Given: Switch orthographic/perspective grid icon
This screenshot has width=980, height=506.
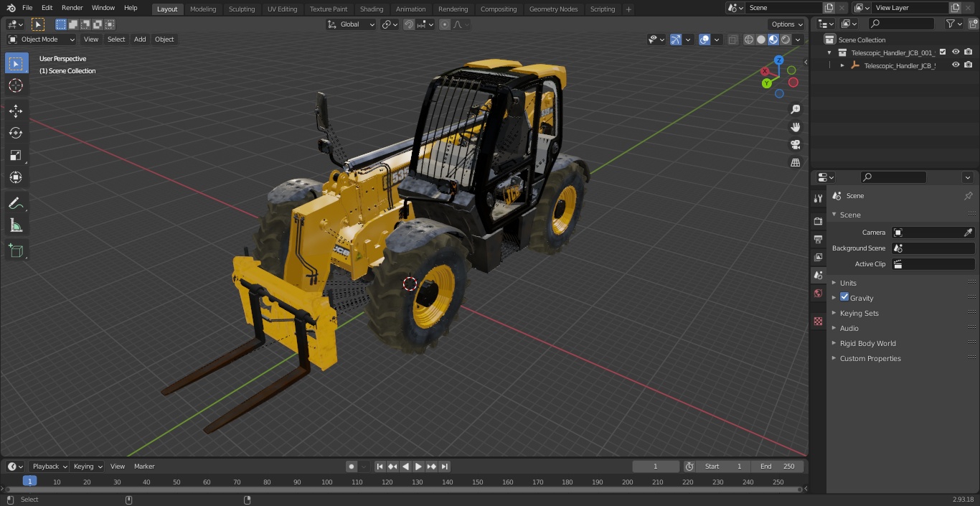Looking at the screenshot, I should pos(795,163).
